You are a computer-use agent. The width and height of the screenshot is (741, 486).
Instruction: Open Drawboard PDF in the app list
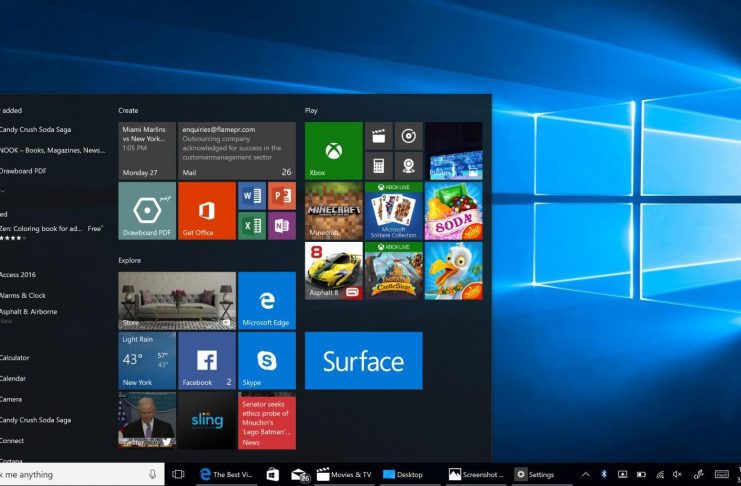point(23,171)
